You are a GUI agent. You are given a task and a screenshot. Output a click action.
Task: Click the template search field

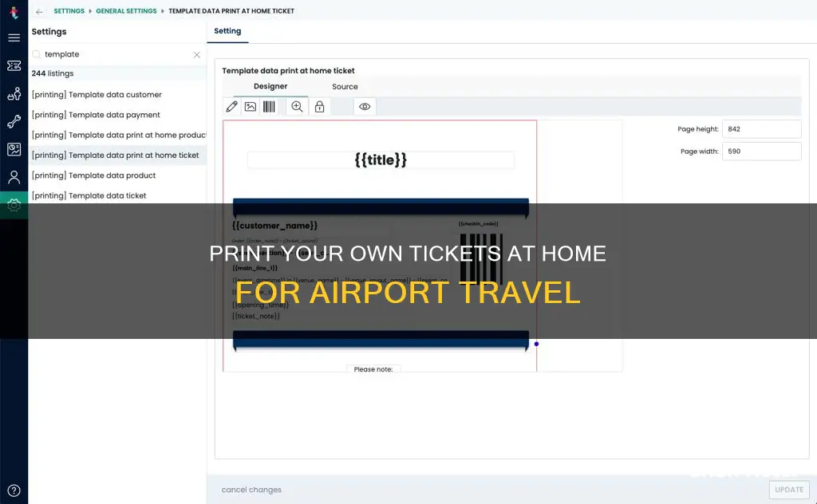pyautogui.click(x=116, y=54)
